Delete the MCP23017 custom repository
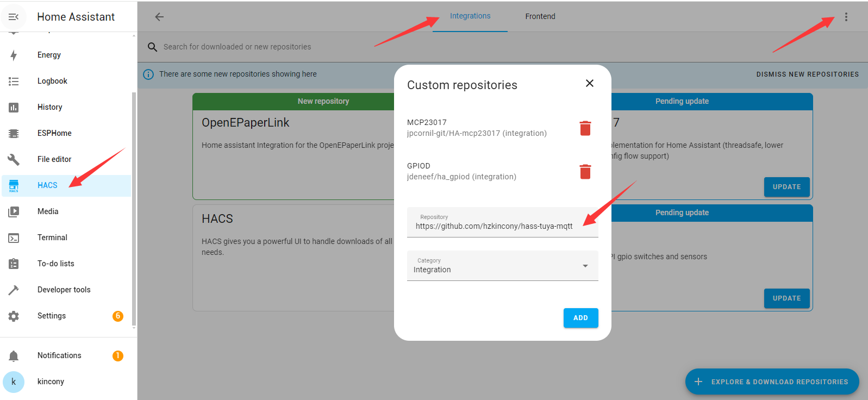Screen dimensions: 868x400 [585, 128]
